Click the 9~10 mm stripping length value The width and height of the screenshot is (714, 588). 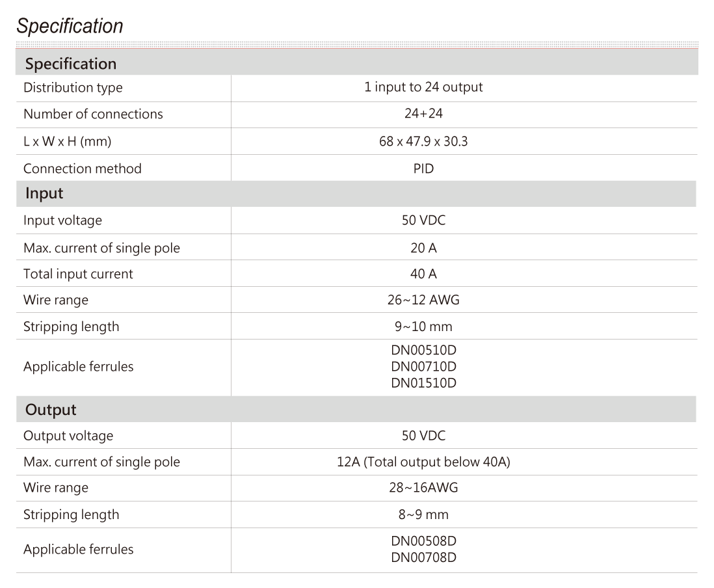[423, 327]
